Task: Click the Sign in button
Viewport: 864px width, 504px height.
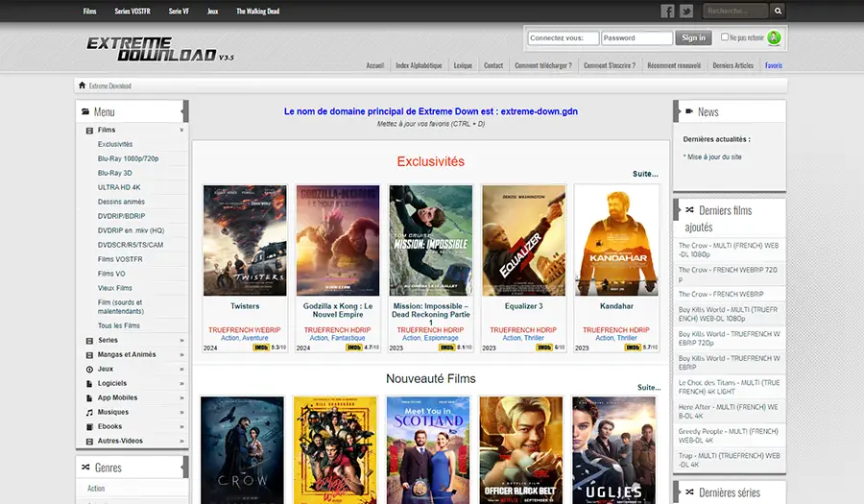Action: [x=693, y=37]
